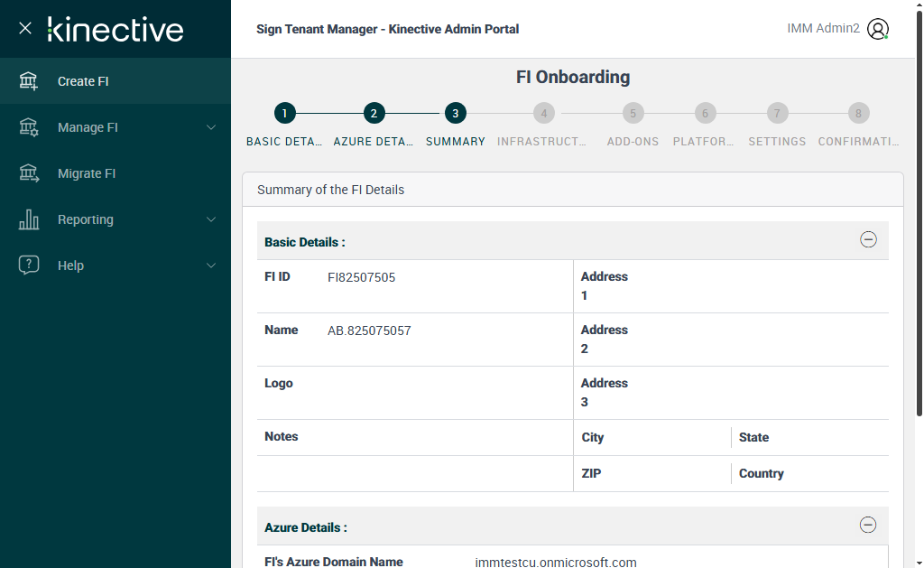Click the IMM Admin2 username label
924x568 pixels.
(823, 29)
